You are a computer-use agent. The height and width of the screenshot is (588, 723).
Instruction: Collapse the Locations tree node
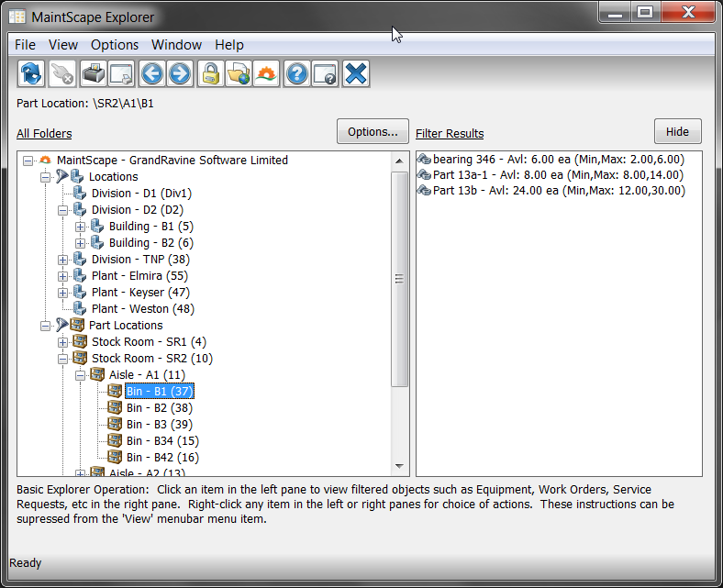[45, 177]
